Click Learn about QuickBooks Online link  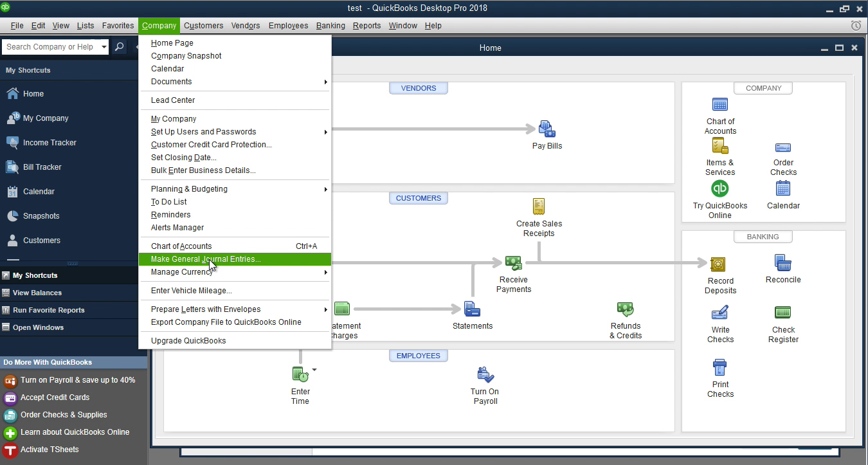pos(75,432)
